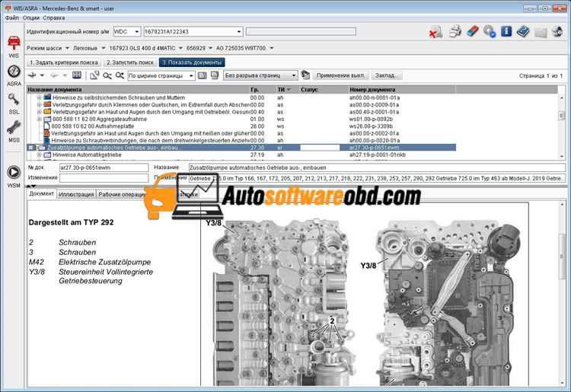Go to step 1. Задать критерии поиска
Screen dimensions: 571x392
pyautogui.click(x=63, y=62)
